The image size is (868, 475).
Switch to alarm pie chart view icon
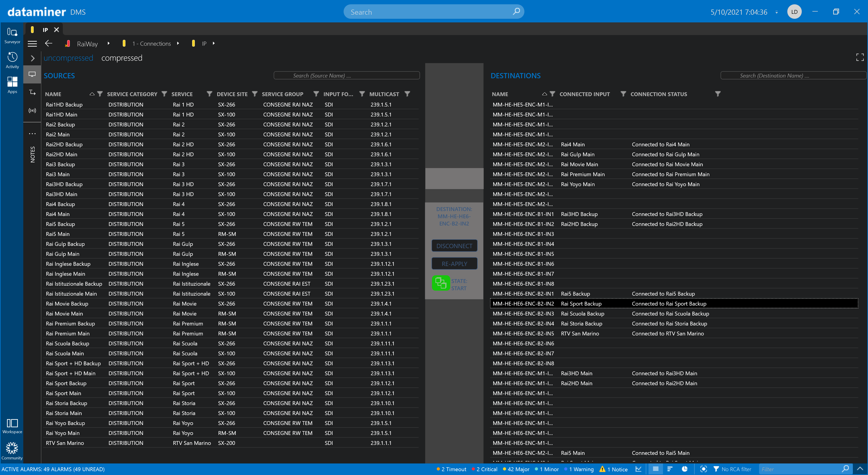[x=685, y=469]
